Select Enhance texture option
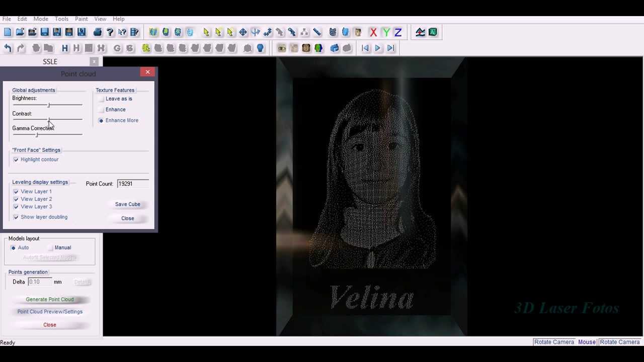 tap(101, 110)
